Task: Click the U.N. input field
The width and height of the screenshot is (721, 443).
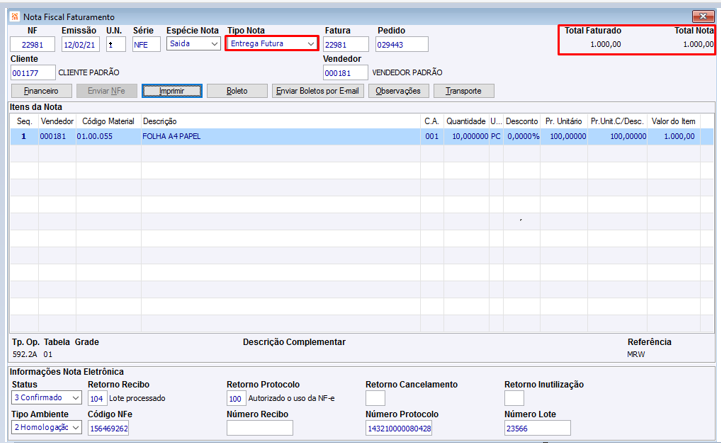Action: [x=116, y=45]
